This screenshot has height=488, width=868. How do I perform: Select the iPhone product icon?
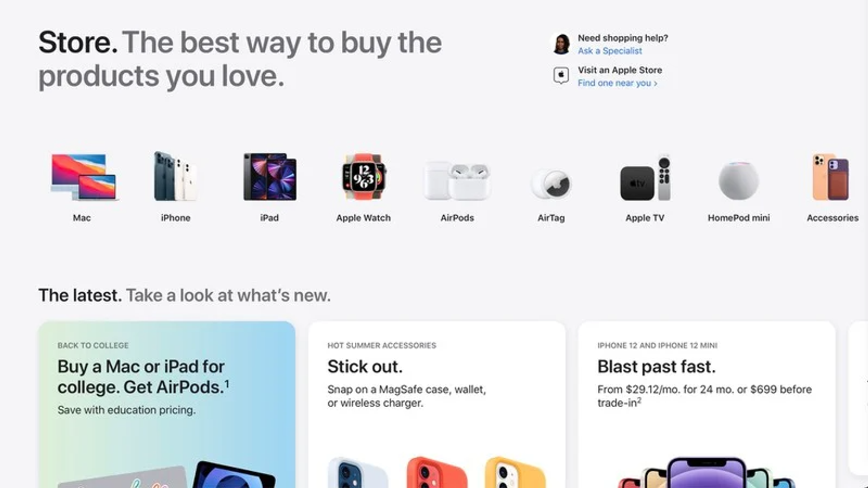pos(175,176)
